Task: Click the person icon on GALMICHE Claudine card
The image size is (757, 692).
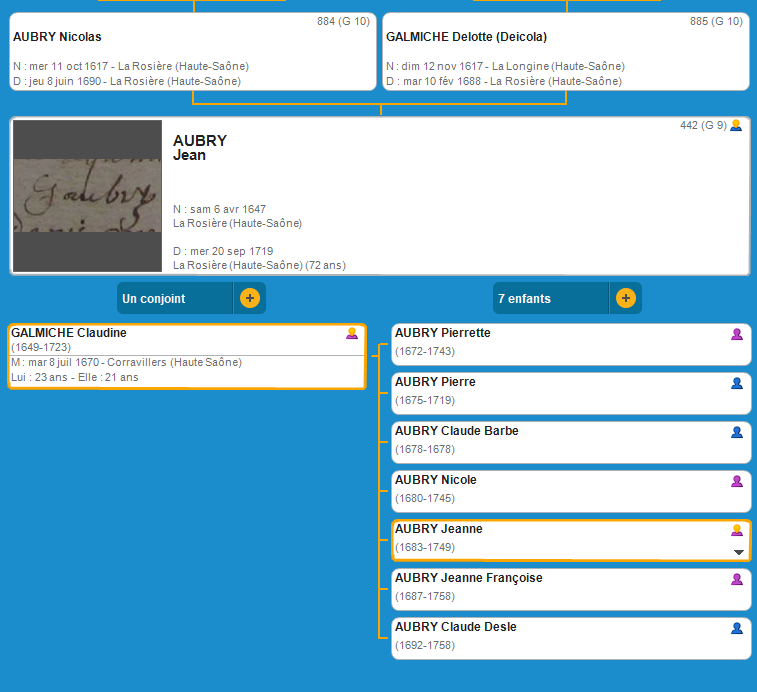Action: pyautogui.click(x=352, y=333)
